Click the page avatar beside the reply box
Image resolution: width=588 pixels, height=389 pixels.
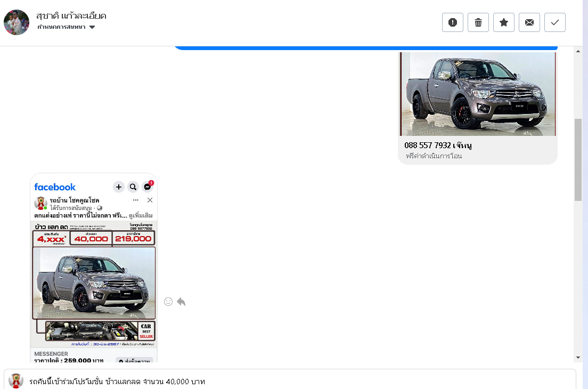[16, 381]
